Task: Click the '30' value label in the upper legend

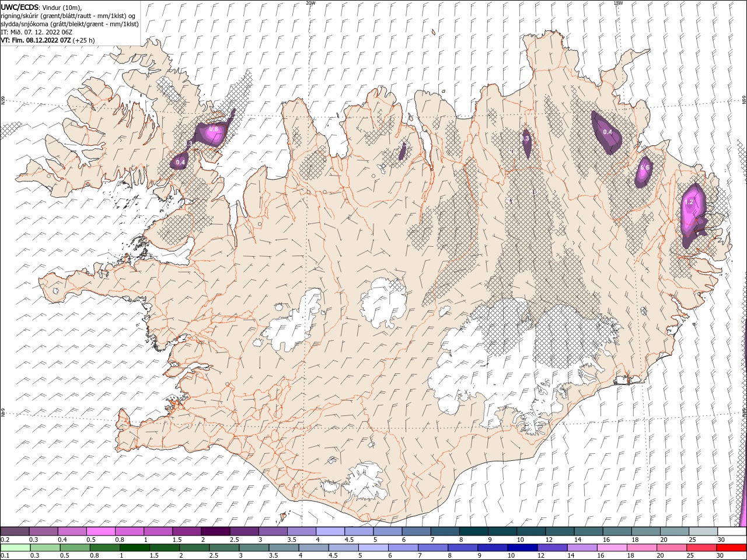Action: (721, 540)
